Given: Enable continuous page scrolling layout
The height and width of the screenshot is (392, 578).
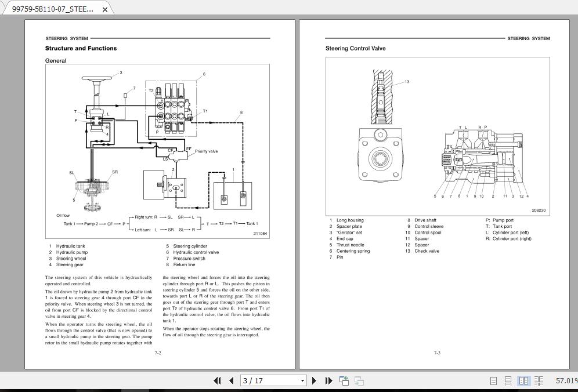Looking at the screenshot, I should [508, 381].
